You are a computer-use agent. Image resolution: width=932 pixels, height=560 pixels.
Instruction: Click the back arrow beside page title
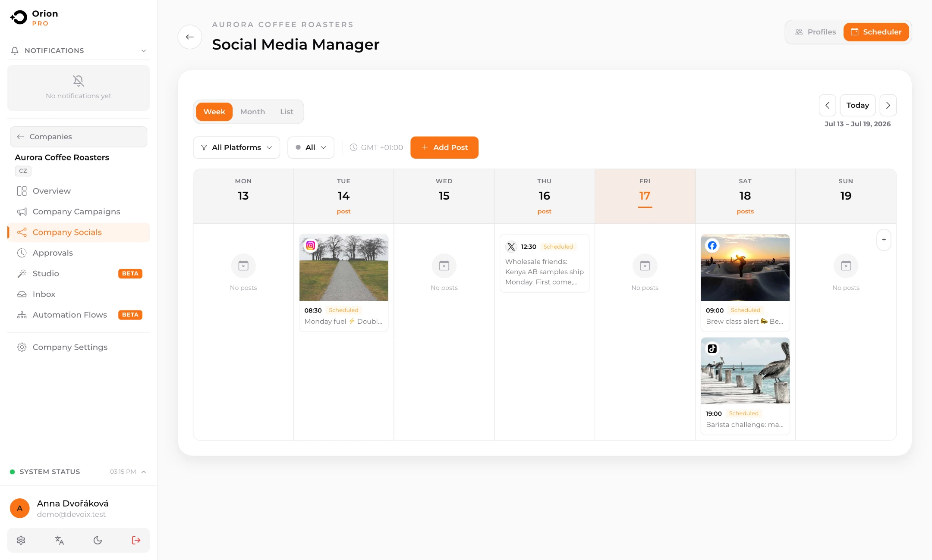click(x=190, y=37)
